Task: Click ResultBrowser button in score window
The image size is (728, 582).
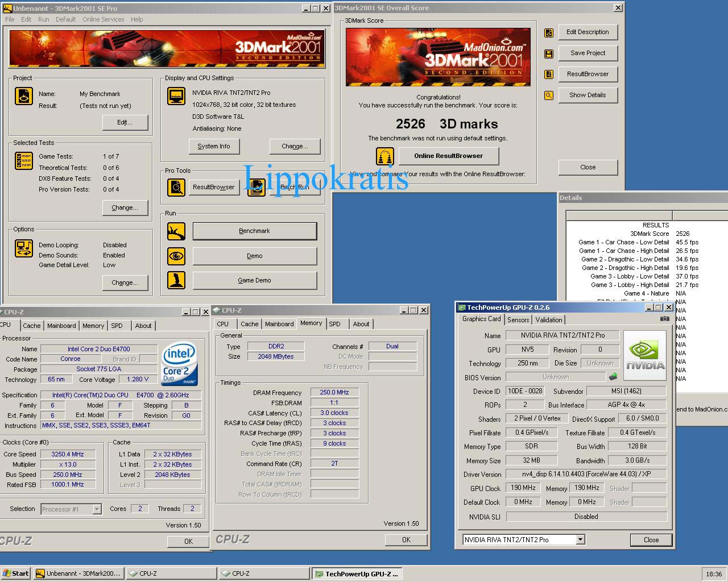Action: [588, 74]
